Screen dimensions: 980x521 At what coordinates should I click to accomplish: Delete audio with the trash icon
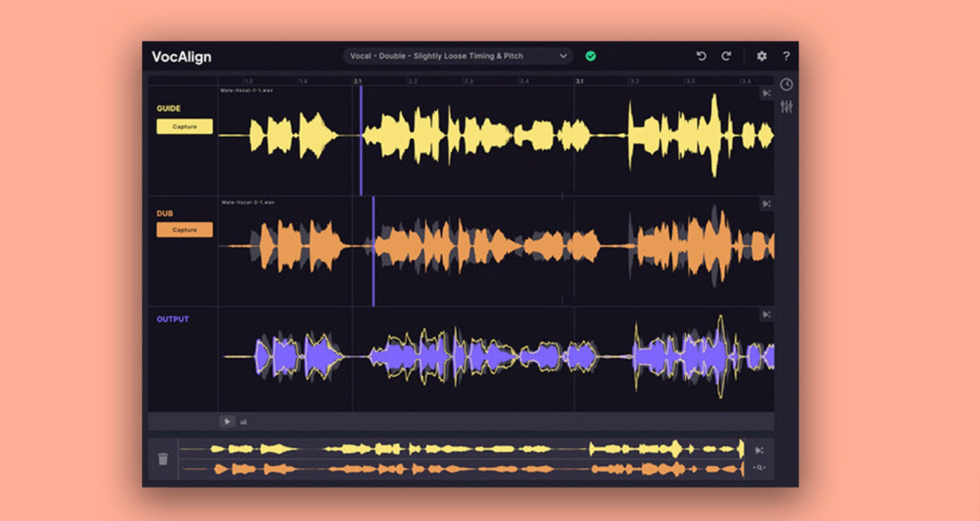[x=163, y=459]
